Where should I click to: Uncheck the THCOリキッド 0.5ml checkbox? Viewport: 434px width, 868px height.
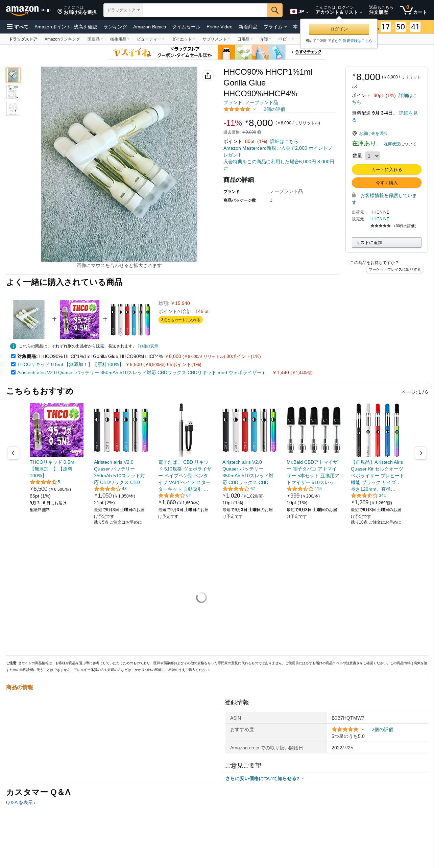click(13, 364)
